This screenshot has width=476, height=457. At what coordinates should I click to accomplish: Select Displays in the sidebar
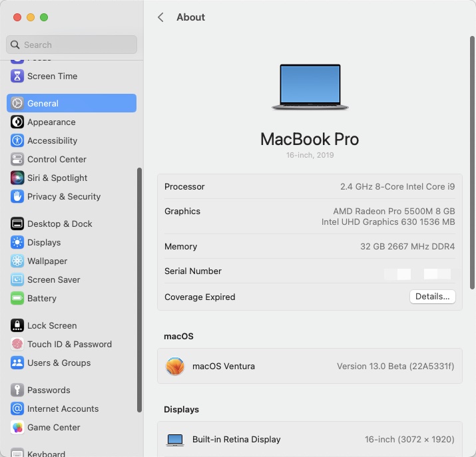click(44, 243)
